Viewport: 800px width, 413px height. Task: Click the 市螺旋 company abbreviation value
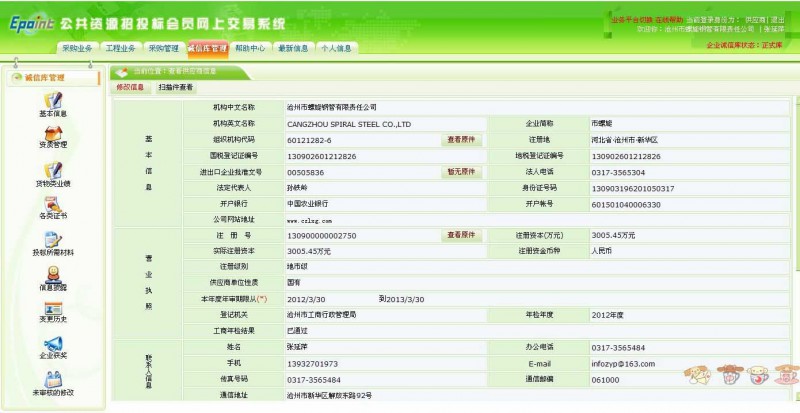point(602,124)
